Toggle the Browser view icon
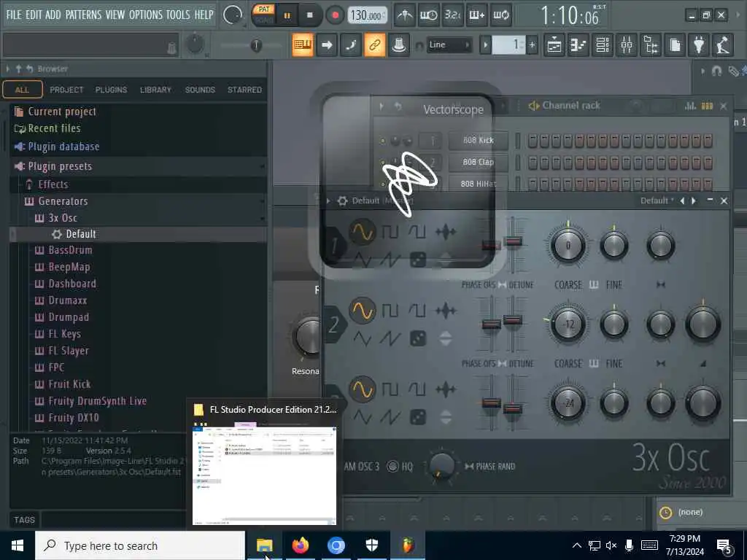This screenshot has width=747, height=560. (x=651, y=45)
